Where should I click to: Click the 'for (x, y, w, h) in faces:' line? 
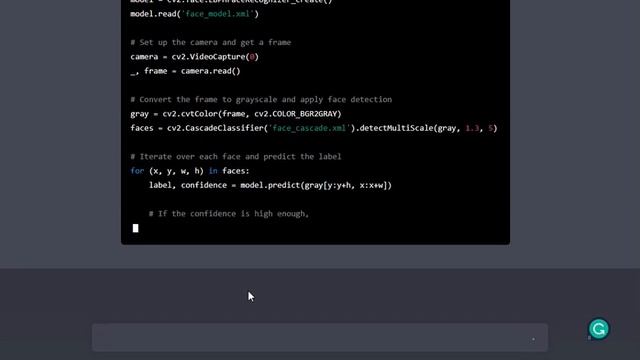(190, 171)
